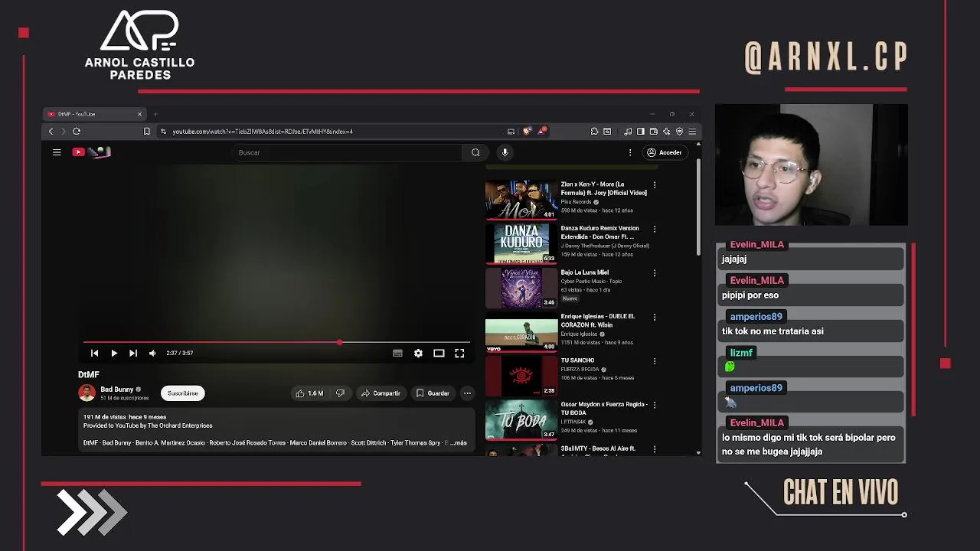980x551 pixels.
Task: Toggle the browser sidebar panel
Action: point(641,132)
